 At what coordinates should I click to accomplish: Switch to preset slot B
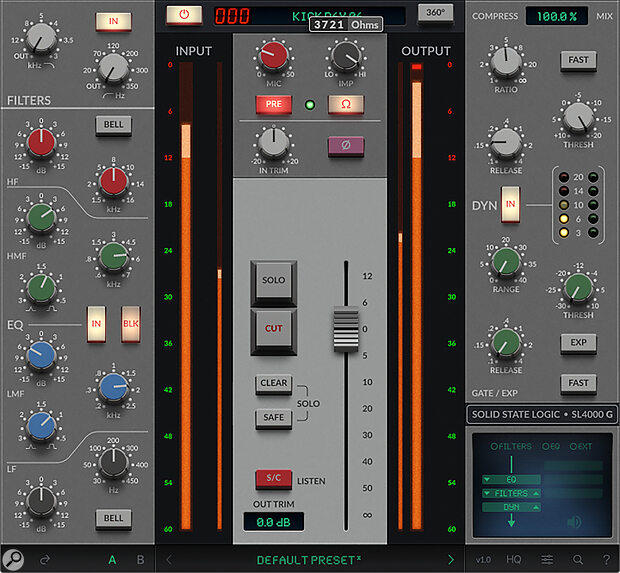click(140, 560)
